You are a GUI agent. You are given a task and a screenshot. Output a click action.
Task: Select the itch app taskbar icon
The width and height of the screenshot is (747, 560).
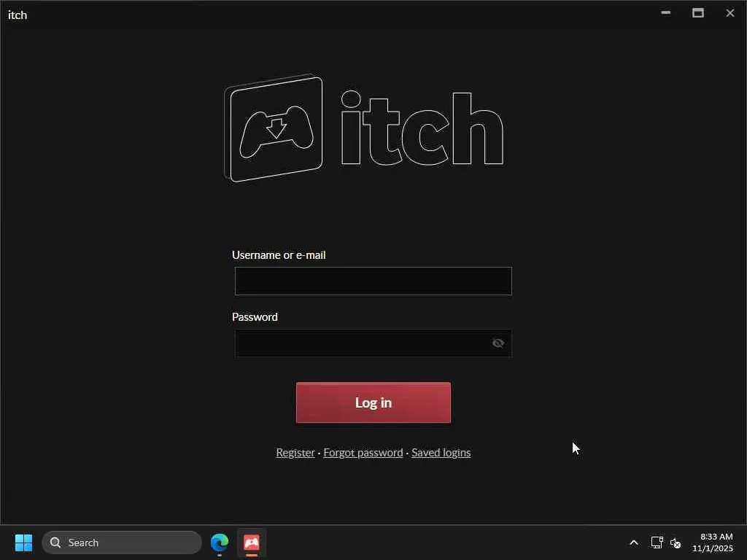tap(252, 542)
